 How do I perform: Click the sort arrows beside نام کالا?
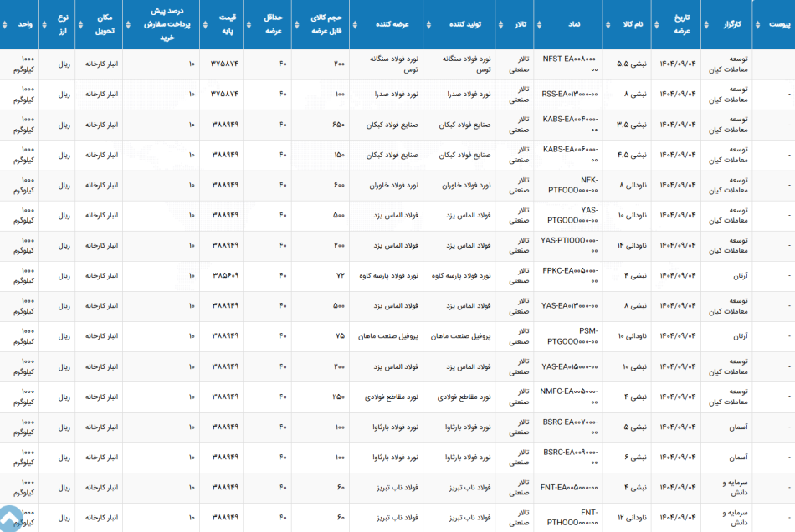point(608,24)
